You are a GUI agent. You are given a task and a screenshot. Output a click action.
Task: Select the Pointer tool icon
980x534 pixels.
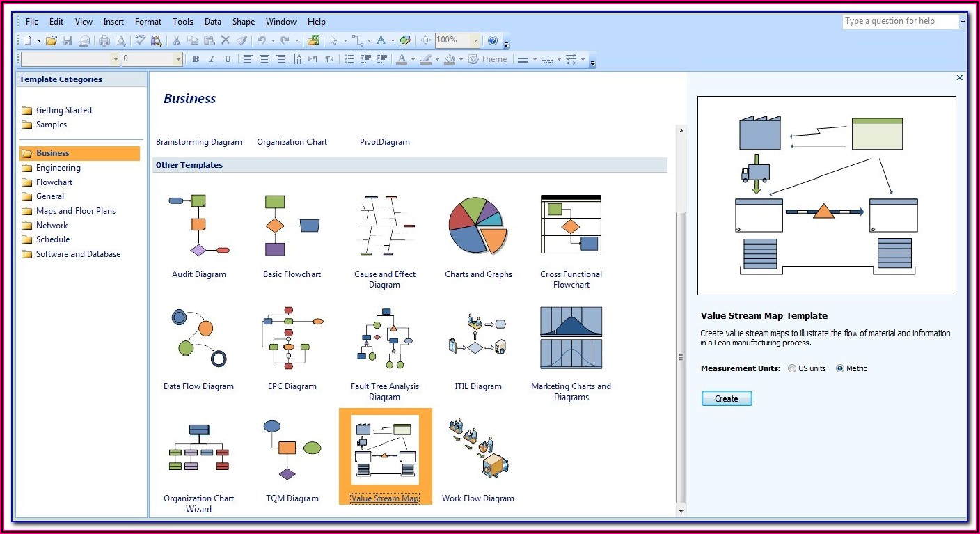click(334, 41)
